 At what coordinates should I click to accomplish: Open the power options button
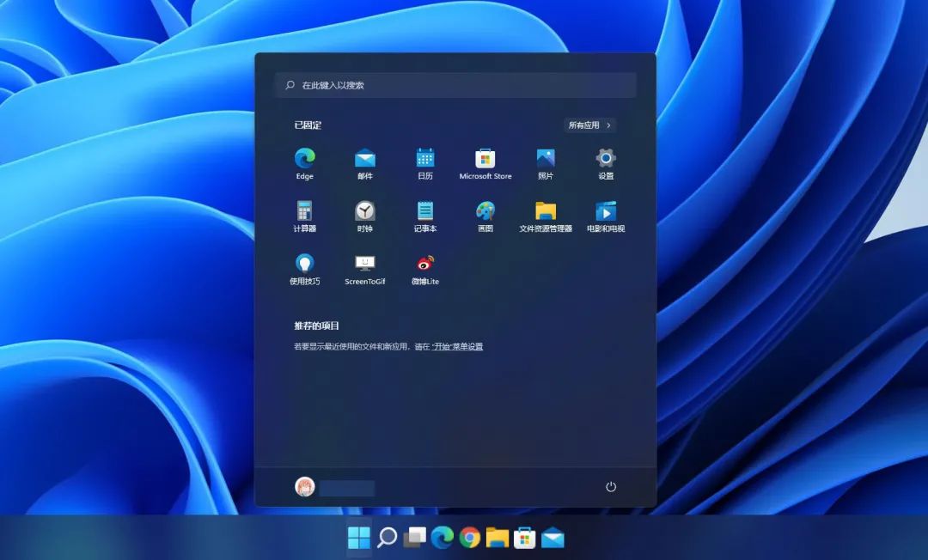pyautogui.click(x=611, y=487)
